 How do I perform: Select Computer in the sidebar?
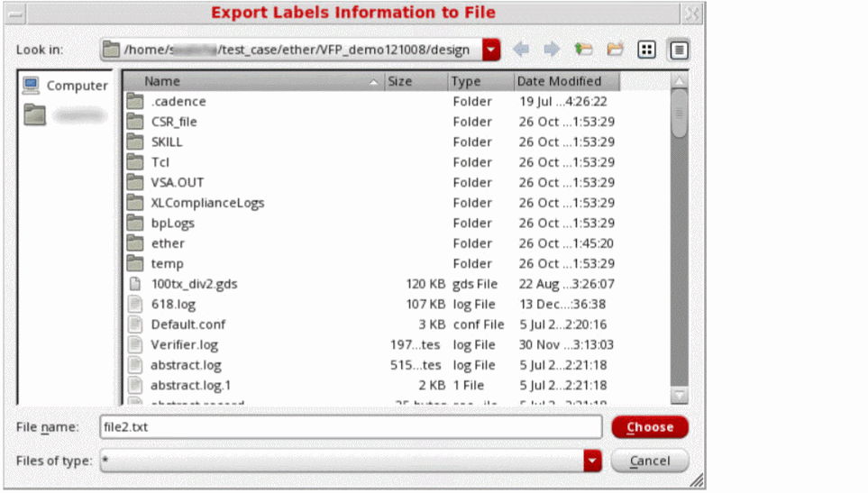pyautogui.click(x=65, y=86)
